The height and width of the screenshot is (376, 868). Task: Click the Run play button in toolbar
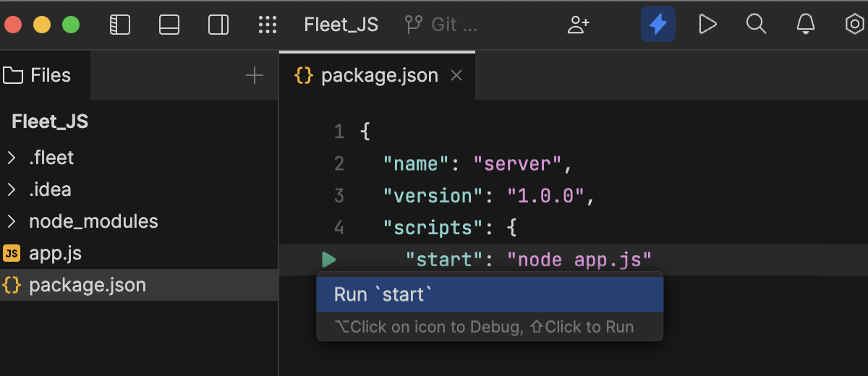point(707,25)
